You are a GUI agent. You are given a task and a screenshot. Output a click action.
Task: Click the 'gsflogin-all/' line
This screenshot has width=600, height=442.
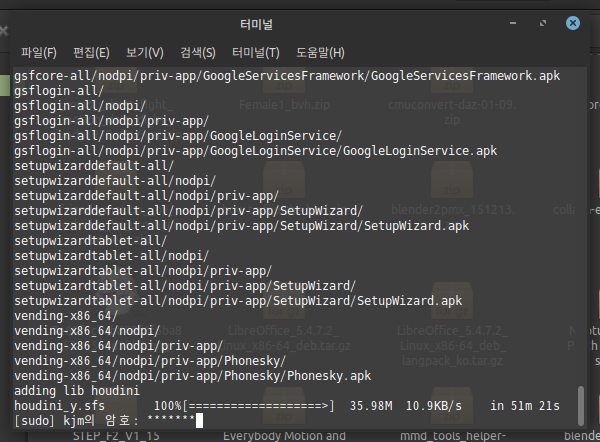pos(59,91)
